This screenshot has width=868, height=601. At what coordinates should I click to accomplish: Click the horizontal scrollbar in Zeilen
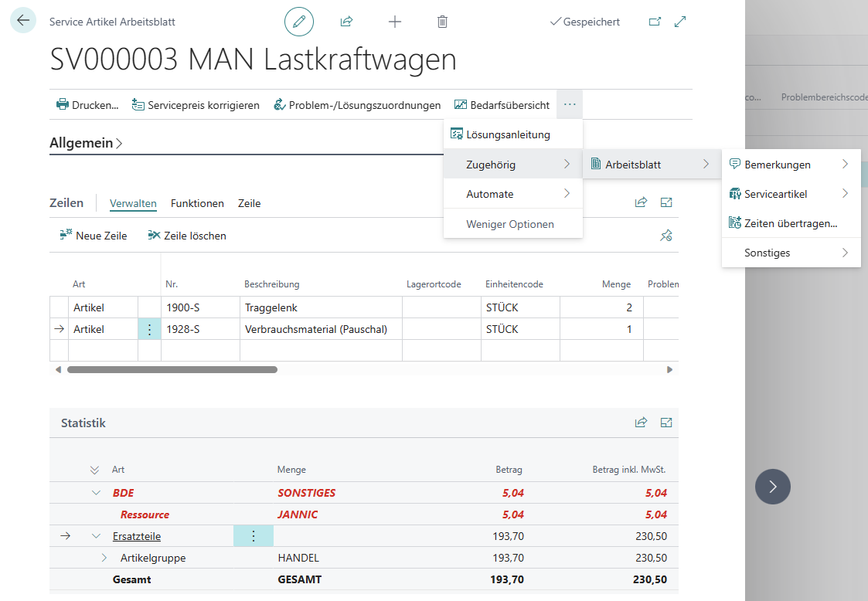pos(172,370)
